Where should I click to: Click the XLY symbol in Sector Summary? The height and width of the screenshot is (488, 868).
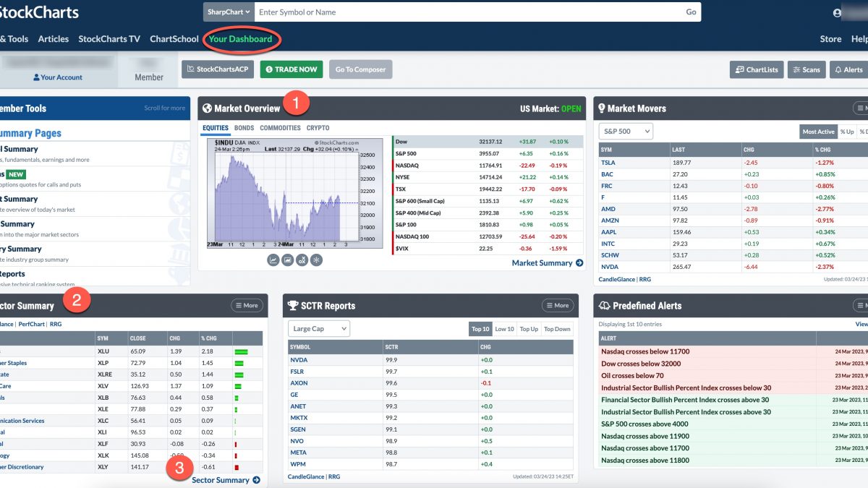click(104, 467)
